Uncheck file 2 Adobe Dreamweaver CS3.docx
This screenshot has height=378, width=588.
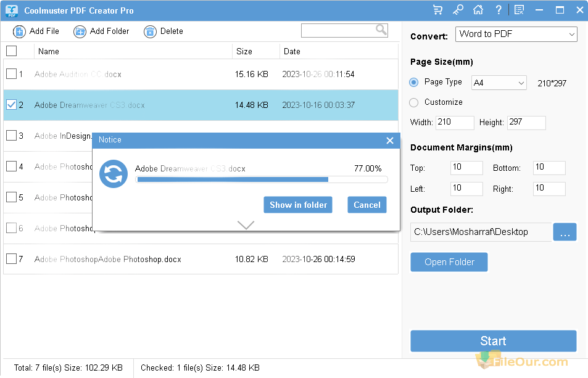[12, 105]
